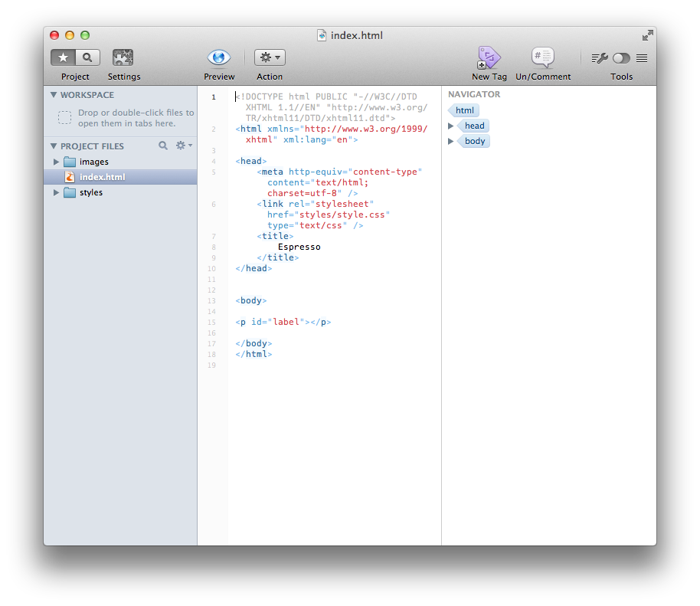Click the list lines icon under Tools
This screenshot has height=606, width=700.
642,58
